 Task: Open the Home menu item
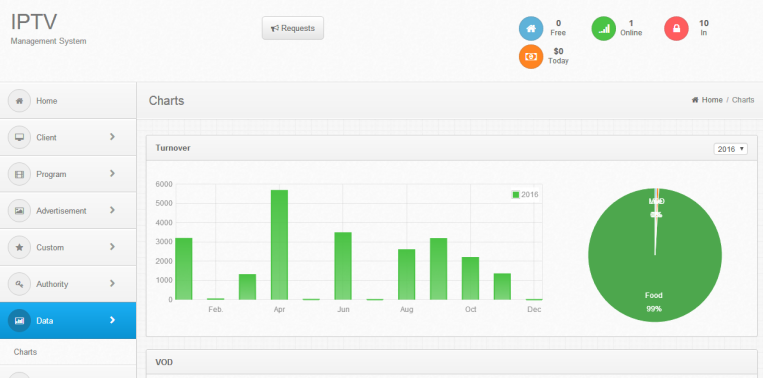pyautogui.click(x=68, y=101)
